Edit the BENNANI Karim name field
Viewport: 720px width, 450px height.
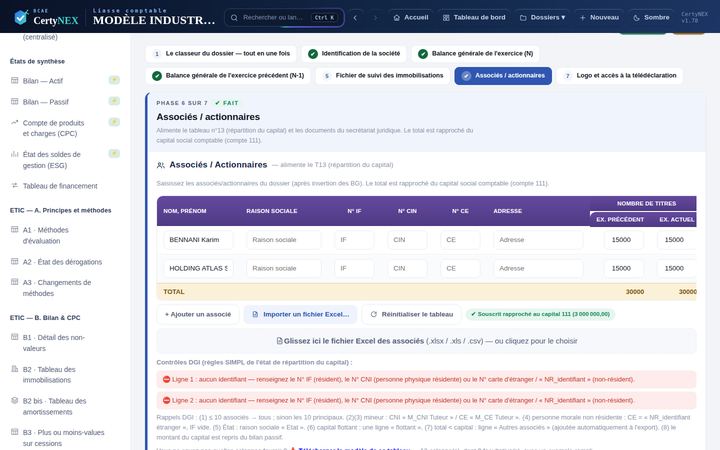click(x=198, y=240)
